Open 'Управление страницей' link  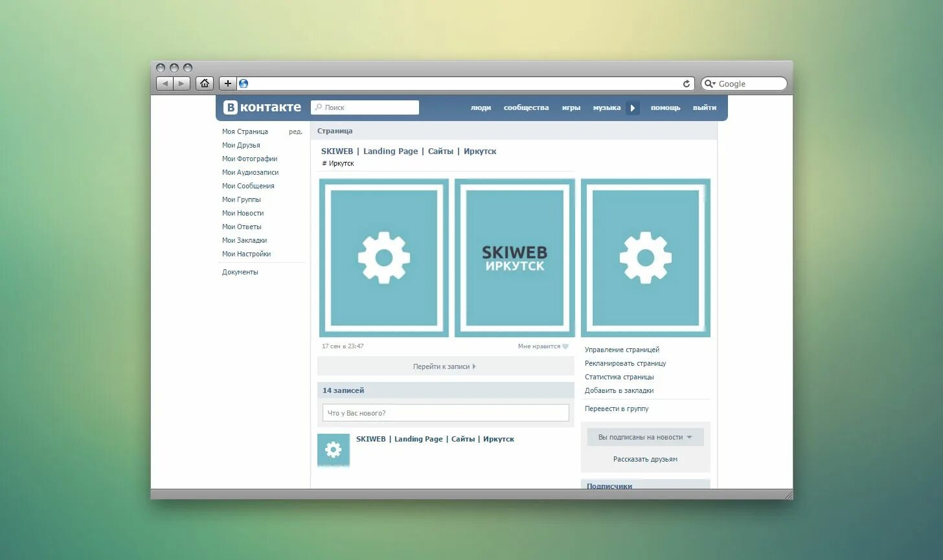click(x=622, y=350)
